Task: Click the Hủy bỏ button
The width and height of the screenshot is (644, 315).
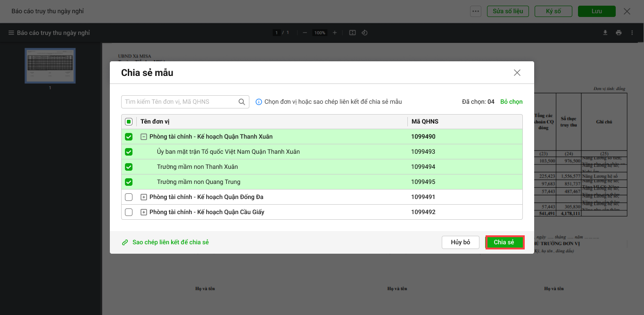Action: [x=460, y=242]
